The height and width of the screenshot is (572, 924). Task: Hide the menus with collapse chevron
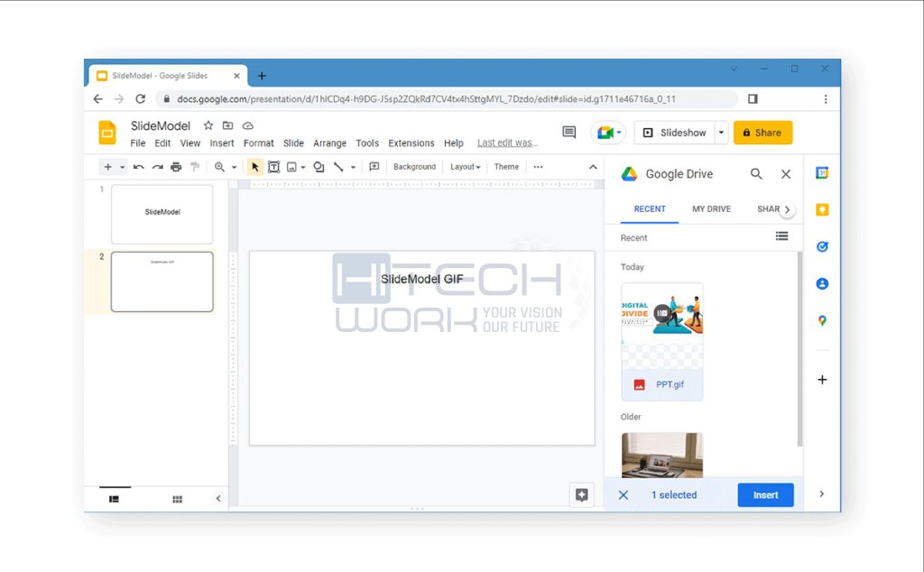[593, 167]
